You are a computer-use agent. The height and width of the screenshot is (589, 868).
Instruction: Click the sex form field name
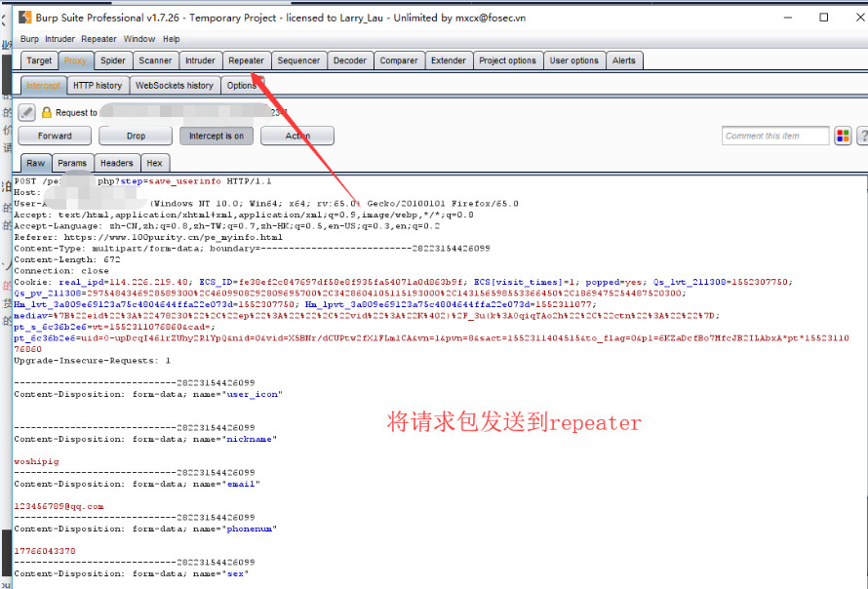235,573
